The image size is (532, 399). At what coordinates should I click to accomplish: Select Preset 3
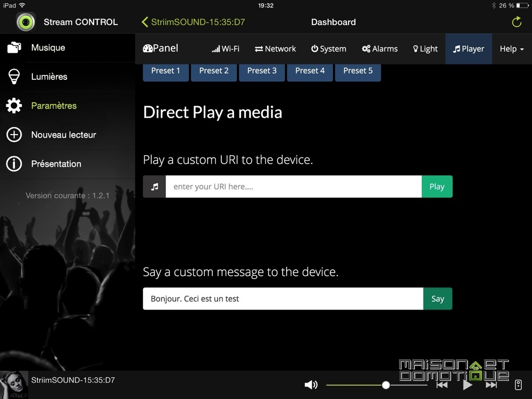pyautogui.click(x=262, y=71)
